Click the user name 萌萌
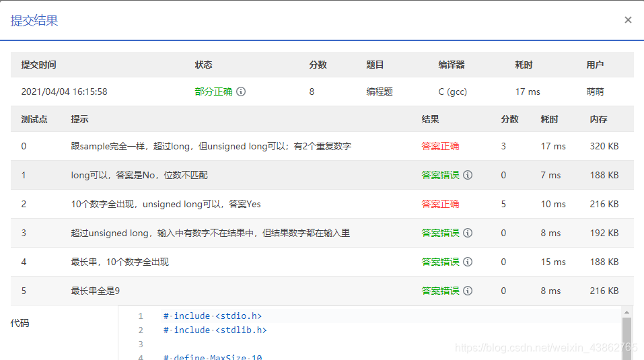 point(595,92)
